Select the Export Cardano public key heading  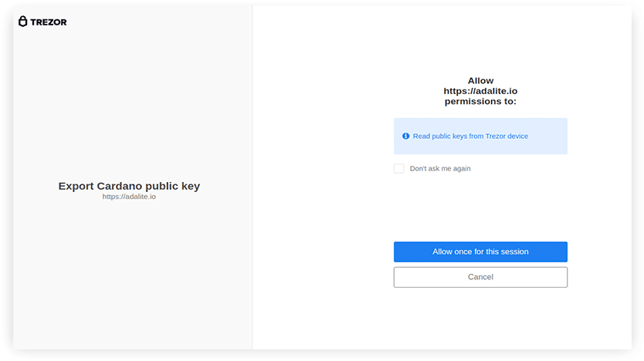click(x=129, y=186)
